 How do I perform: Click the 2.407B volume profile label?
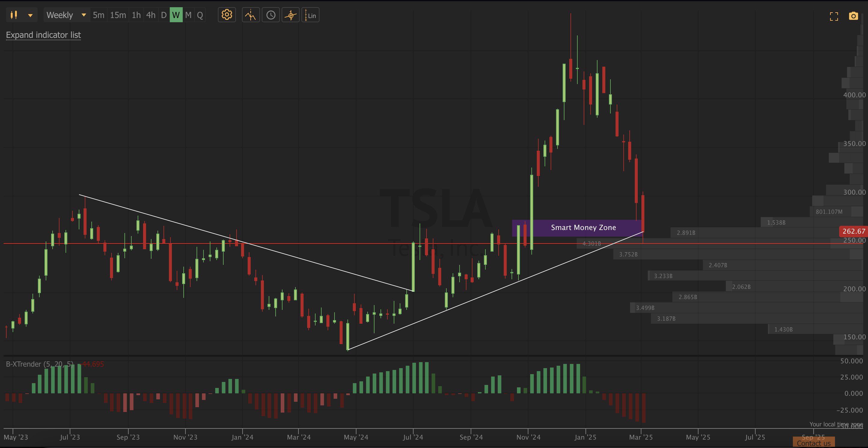point(718,265)
